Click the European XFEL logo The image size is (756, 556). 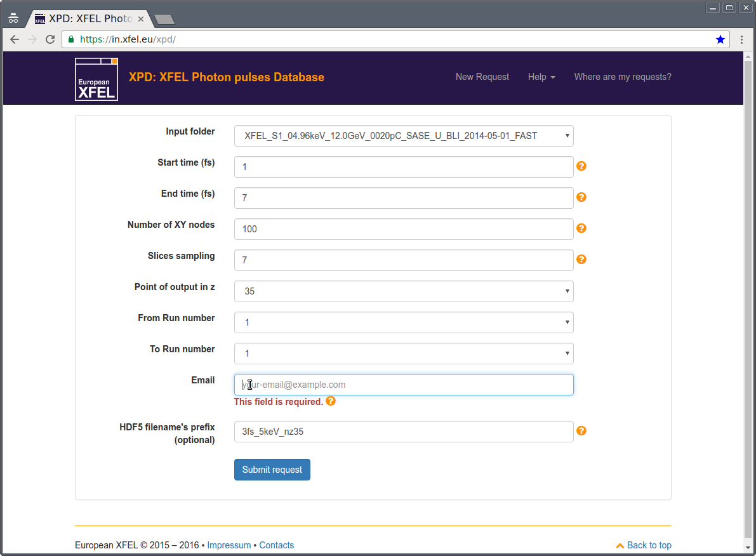(x=96, y=79)
